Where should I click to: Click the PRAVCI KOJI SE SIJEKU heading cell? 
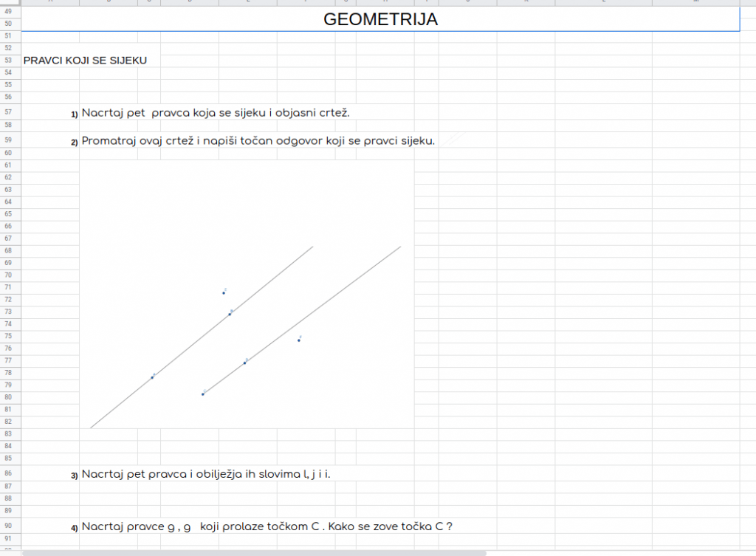point(85,60)
